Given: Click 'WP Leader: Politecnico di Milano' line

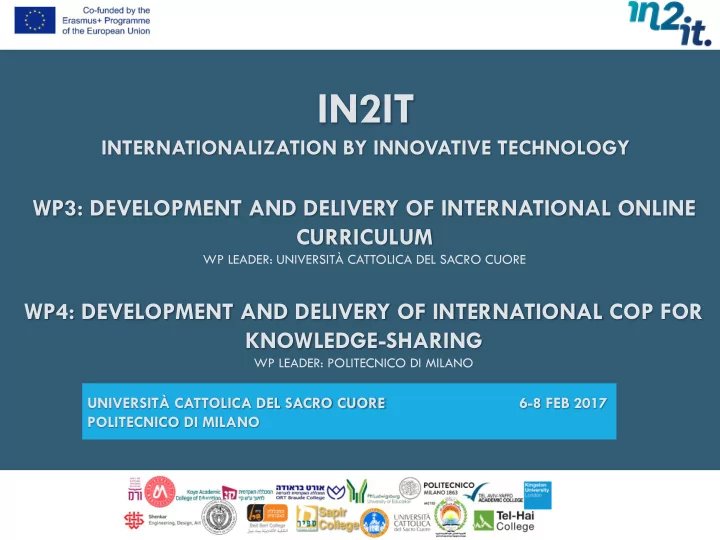Looking at the screenshot, I should pos(364,363).
